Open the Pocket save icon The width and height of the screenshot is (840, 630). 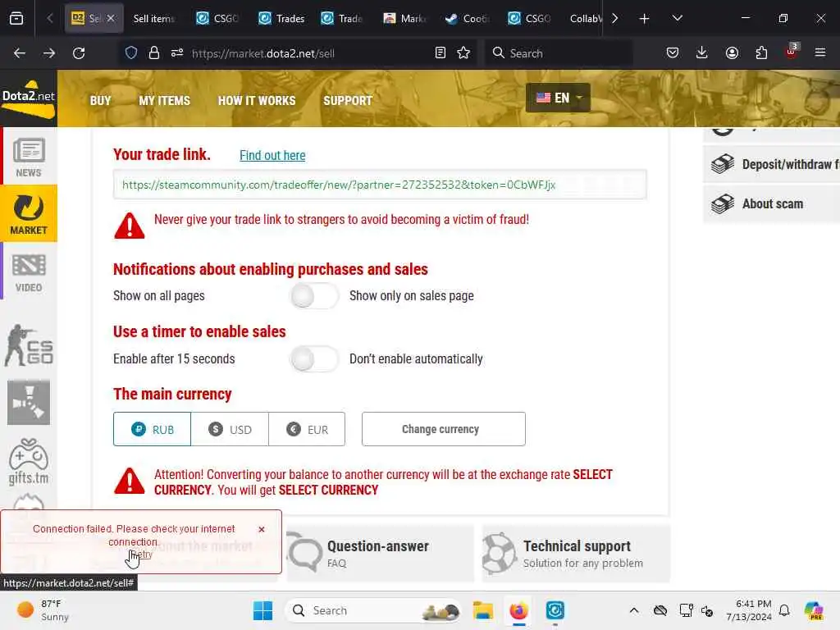673,53
